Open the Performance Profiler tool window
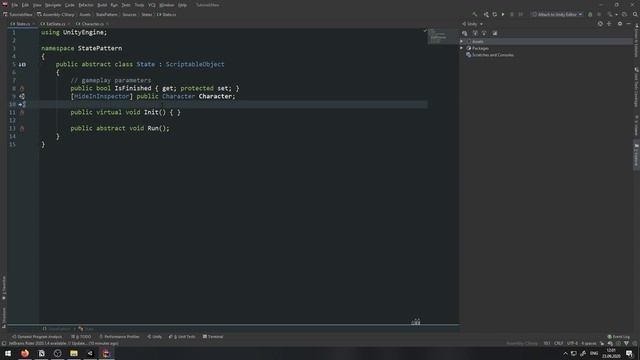The width and height of the screenshot is (640, 360). pos(120,337)
